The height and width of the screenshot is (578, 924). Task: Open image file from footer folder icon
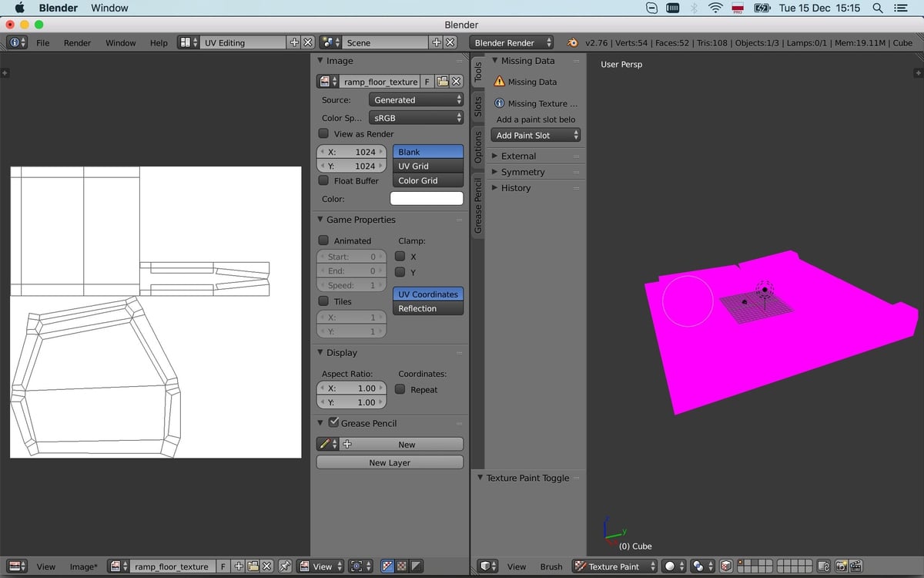click(253, 566)
